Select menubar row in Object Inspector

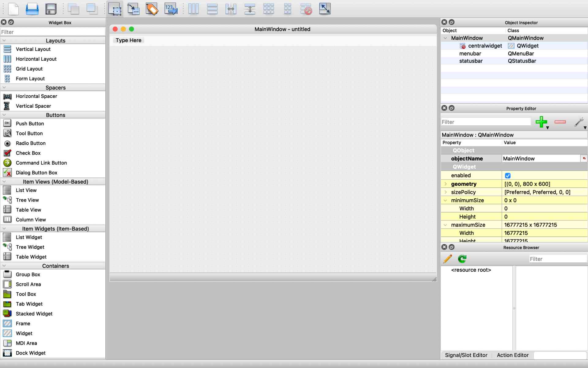[x=514, y=53]
